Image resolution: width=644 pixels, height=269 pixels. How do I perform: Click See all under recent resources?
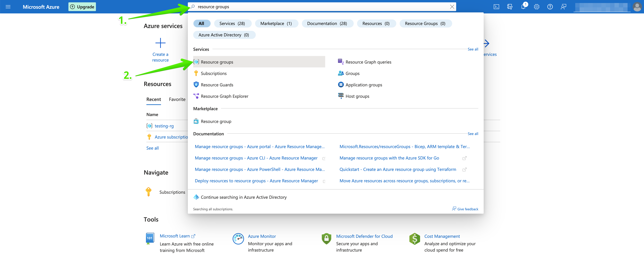[152, 148]
